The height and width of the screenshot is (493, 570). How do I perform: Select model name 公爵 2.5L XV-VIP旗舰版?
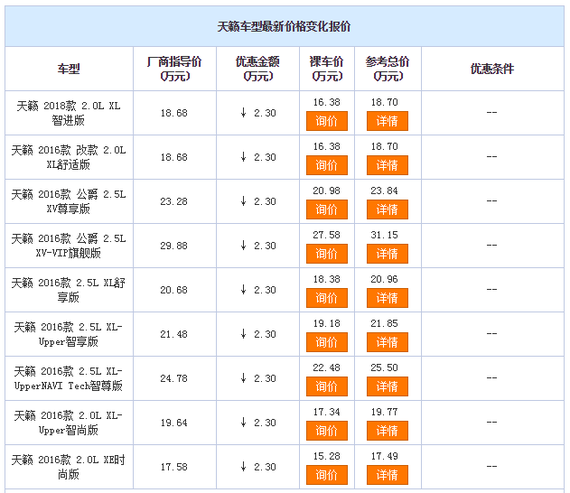[68, 246]
